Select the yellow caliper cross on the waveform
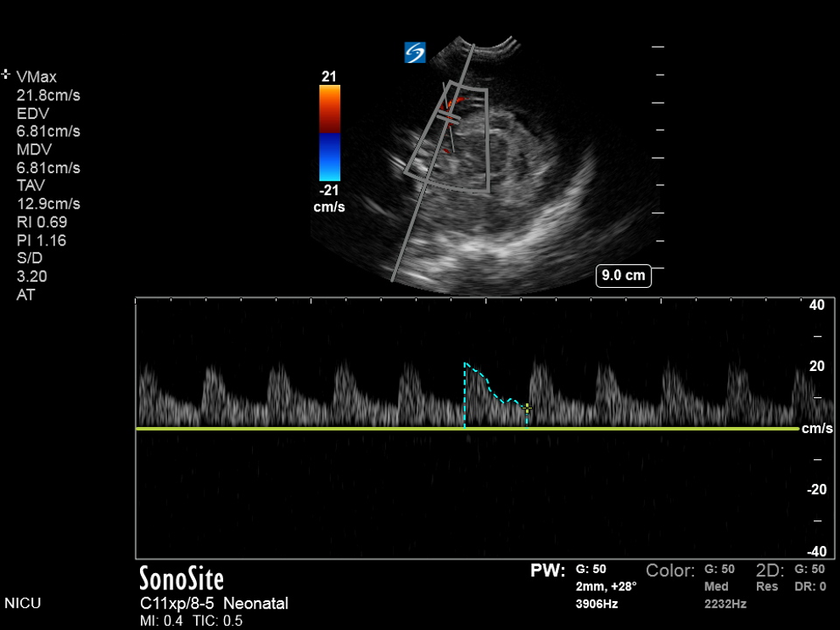Image resolution: width=840 pixels, height=630 pixels. pos(526,408)
